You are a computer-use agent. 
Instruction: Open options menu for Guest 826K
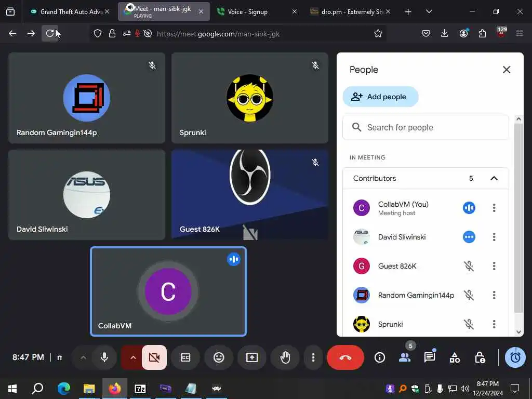coord(494,266)
